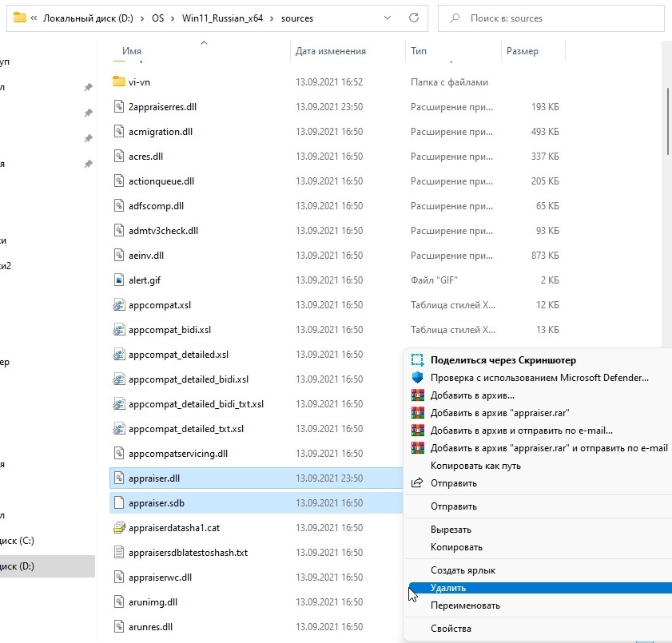Click the acres.dll file icon
672x643 pixels.
point(119,156)
